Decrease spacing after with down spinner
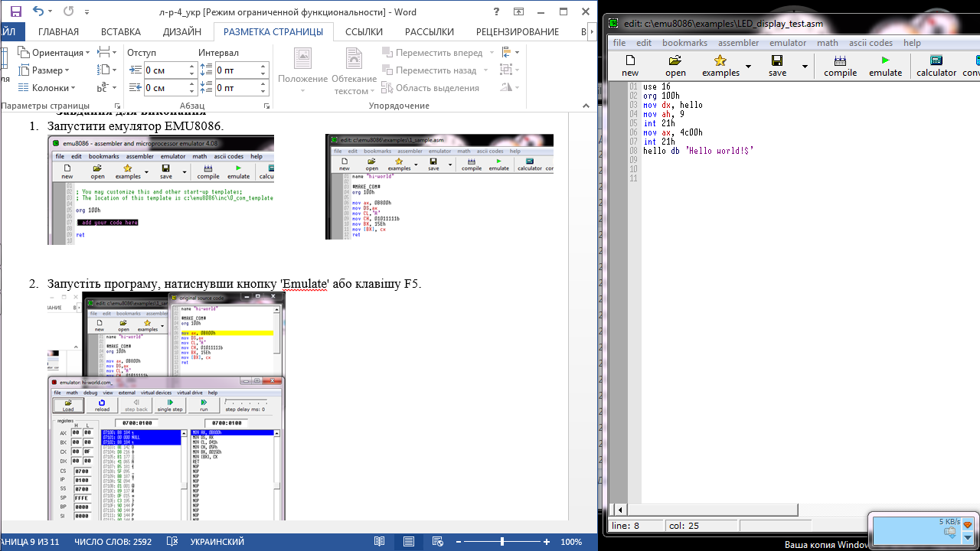 click(263, 92)
